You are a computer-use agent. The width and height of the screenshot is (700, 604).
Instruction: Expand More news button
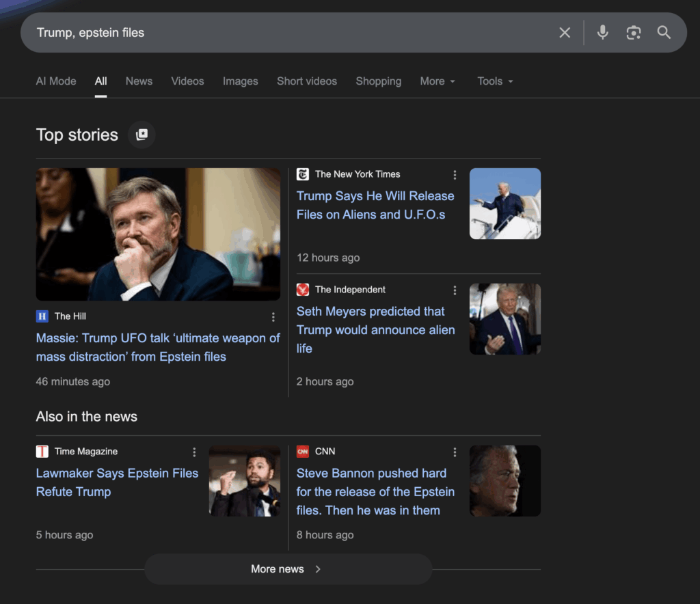287,569
